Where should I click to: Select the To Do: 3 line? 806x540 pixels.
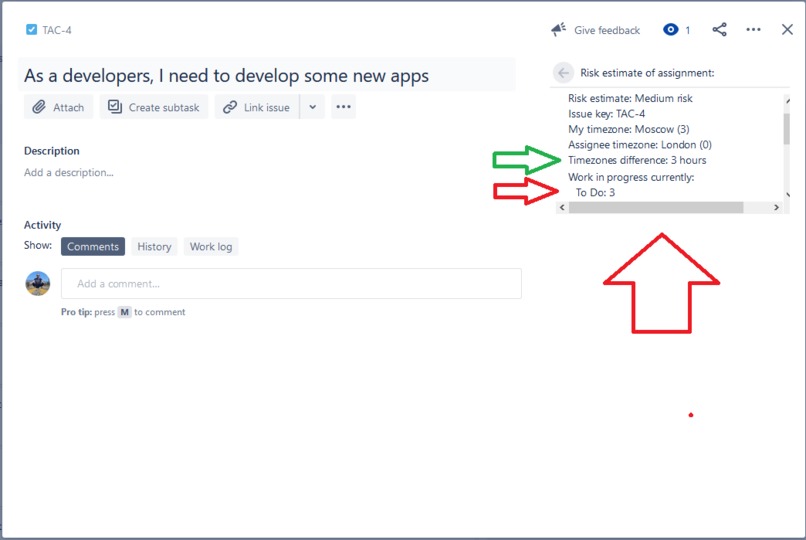point(595,193)
